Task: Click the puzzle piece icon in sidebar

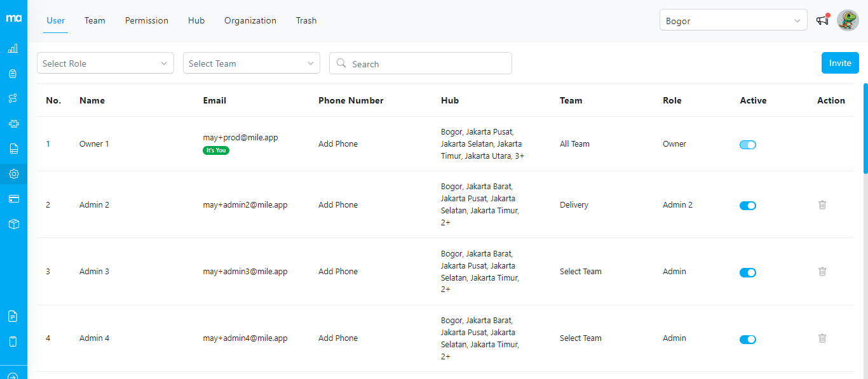Action: (x=13, y=124)
